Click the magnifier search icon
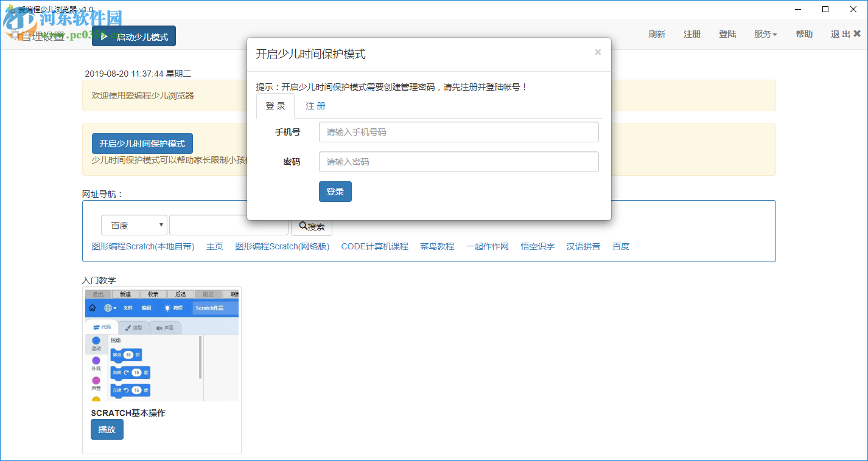868x461 pixels. click(303, 224)
